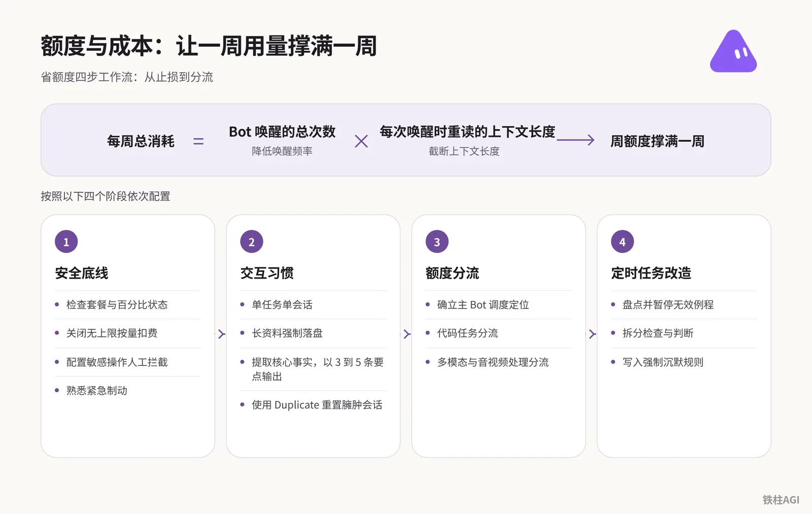The image size is (812, 514).
Task: Click the step 1 number badge
Action: [x=66, y=242]
